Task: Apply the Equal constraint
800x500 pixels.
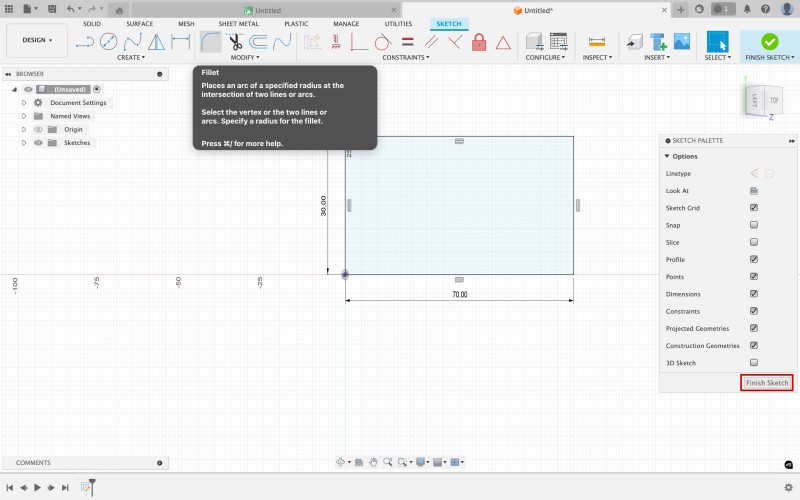Action: click(x=407, y=42)
